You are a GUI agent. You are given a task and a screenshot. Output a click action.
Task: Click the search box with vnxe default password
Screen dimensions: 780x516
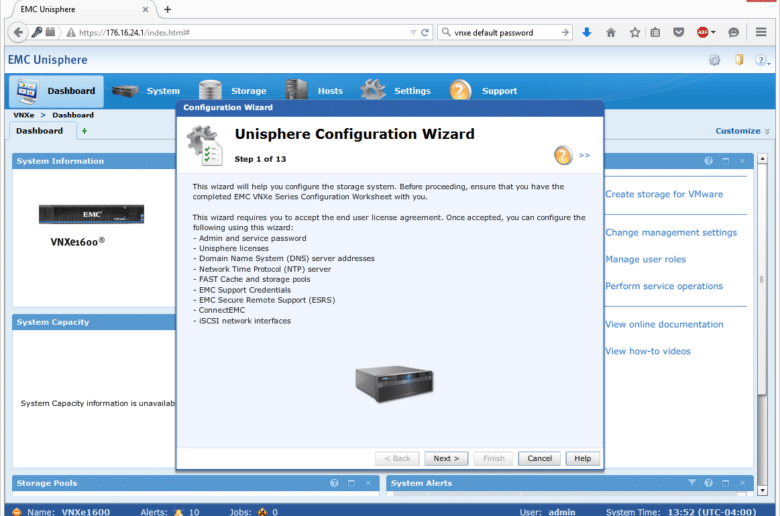click(x=505, y=32)
